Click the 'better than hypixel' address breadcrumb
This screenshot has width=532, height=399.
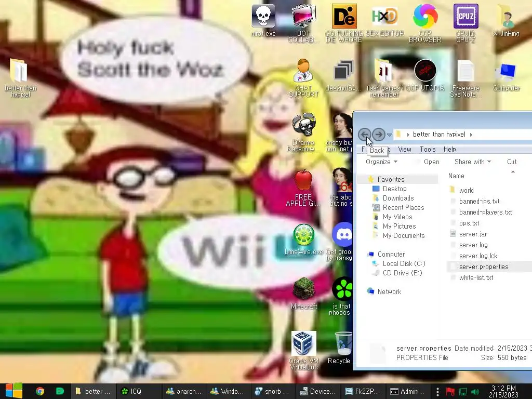point(439,135)
